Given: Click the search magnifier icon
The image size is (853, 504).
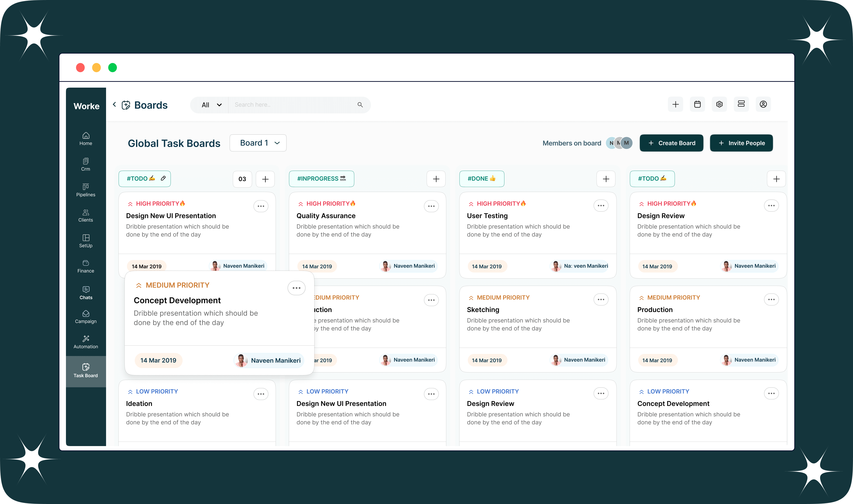Looking at the screenshot, I should coord(360,105).
